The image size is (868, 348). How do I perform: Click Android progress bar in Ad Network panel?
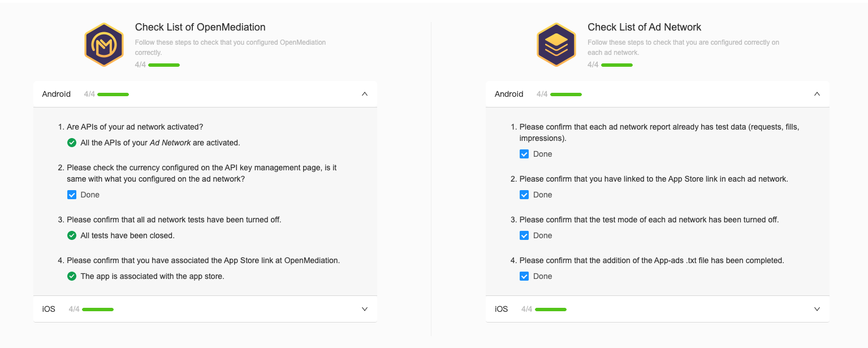pyautogui.click(x=566, y=94)
